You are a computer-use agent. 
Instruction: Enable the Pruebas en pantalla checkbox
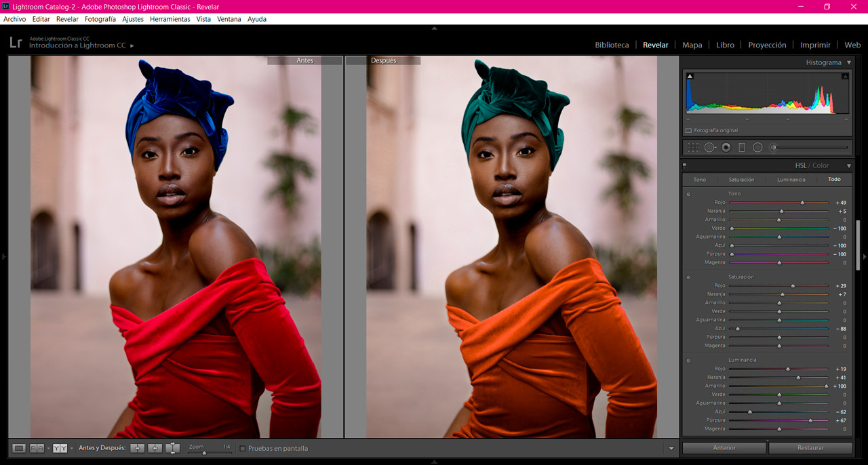242,448
